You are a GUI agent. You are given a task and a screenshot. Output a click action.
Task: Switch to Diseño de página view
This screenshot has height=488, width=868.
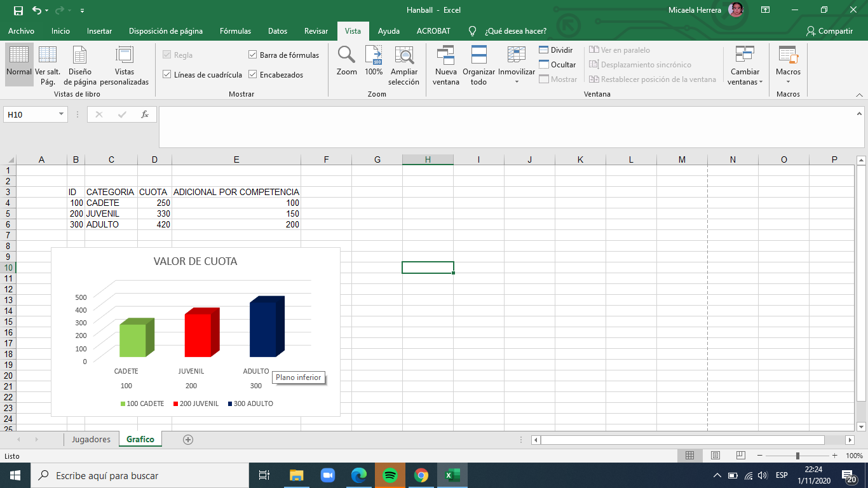[80, 65]
